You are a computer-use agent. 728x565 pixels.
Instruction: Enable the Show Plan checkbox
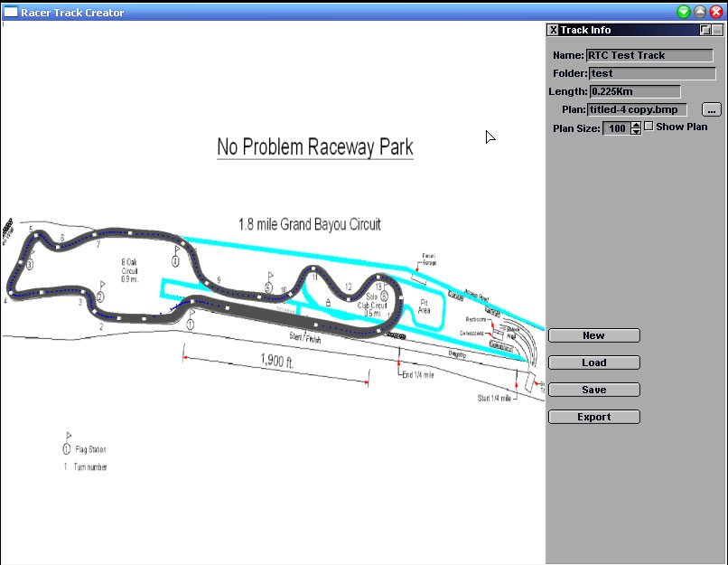click(649, 127)
